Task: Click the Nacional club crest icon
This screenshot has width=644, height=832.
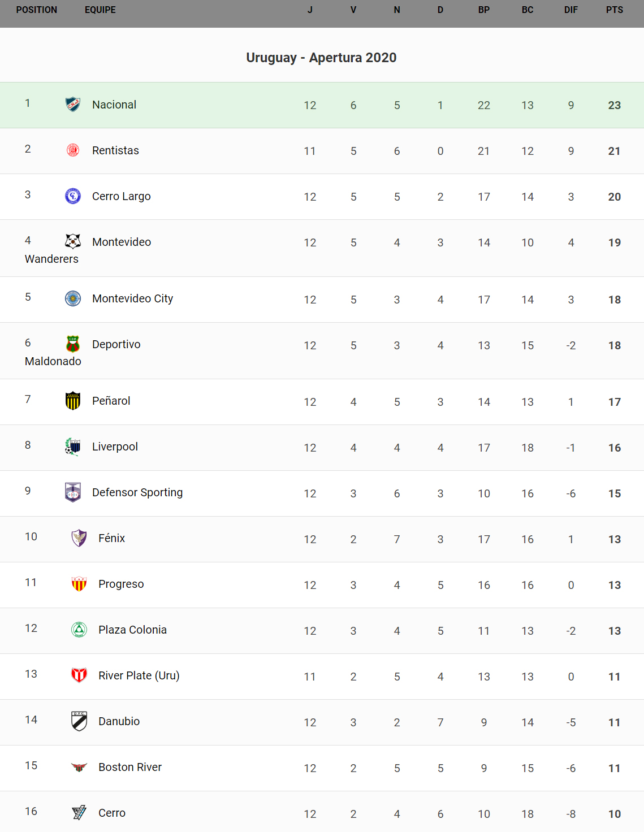Action: coord(73,105)
